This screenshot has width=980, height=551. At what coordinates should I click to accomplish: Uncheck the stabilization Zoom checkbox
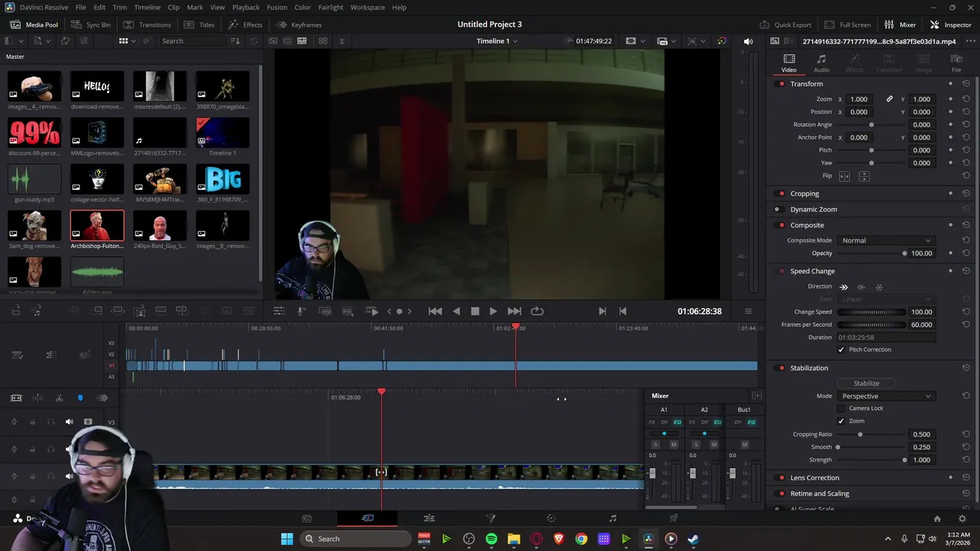pos(841,421)
